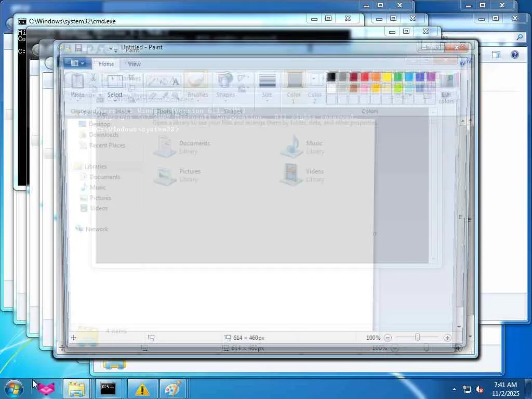Click the Command Prompt taskbar button

pos(108,389)
